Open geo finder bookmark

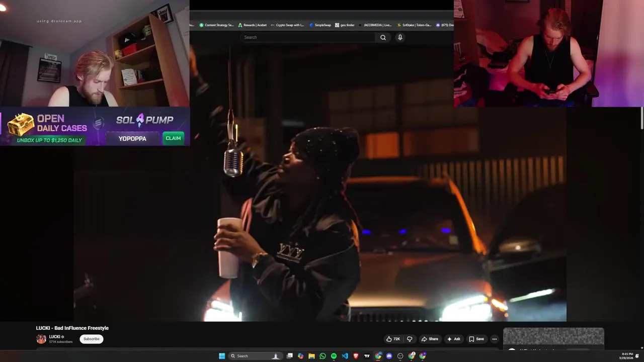coord(345,25)
